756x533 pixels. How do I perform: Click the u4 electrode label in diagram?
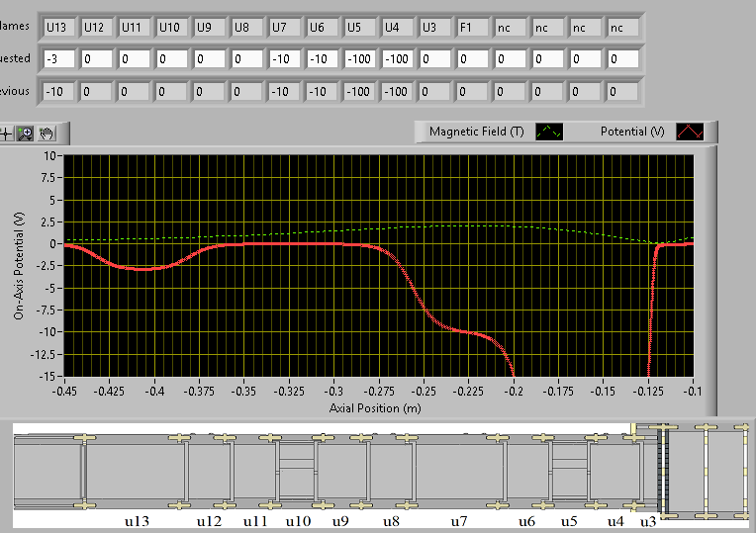click(615, 521)
